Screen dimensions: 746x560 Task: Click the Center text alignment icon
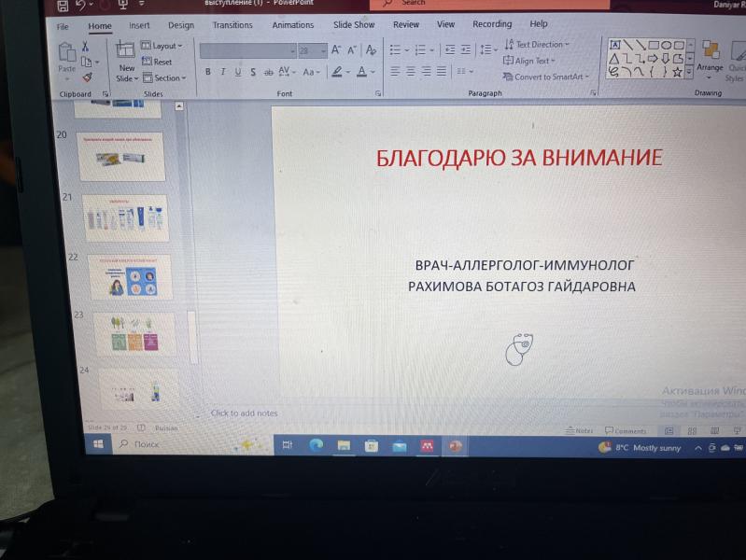[x=411, y=71]
